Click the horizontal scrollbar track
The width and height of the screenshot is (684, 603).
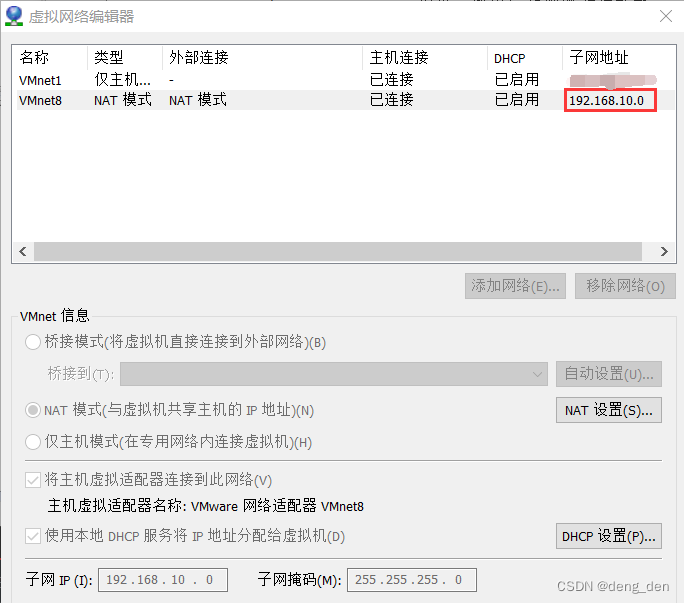[x=338, y=251]
